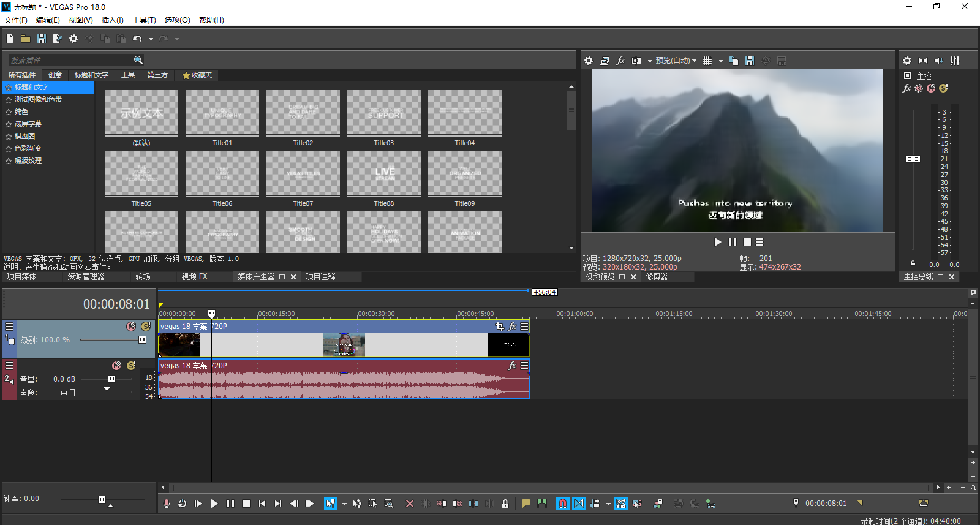Undo the last action
Viewport: 980px width, 525px height.
[137, 39]
